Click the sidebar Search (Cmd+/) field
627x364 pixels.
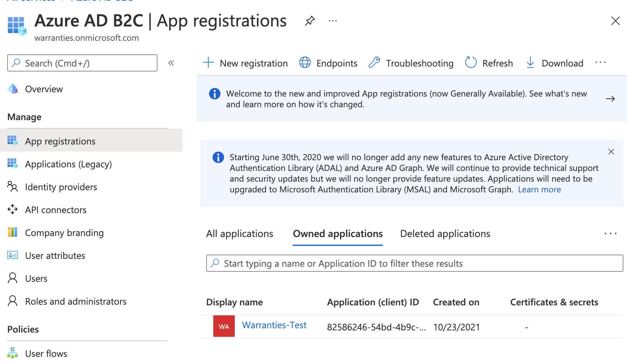tap(82, 63)
